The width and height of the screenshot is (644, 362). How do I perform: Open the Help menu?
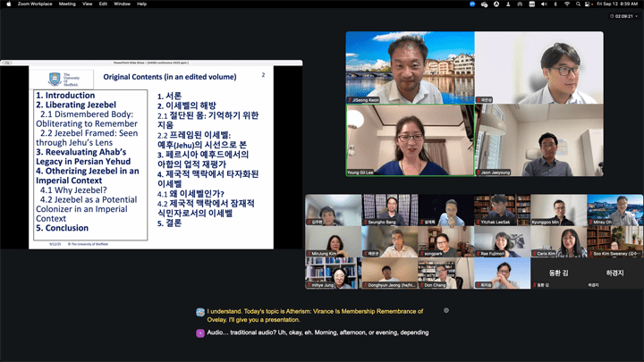142,4
